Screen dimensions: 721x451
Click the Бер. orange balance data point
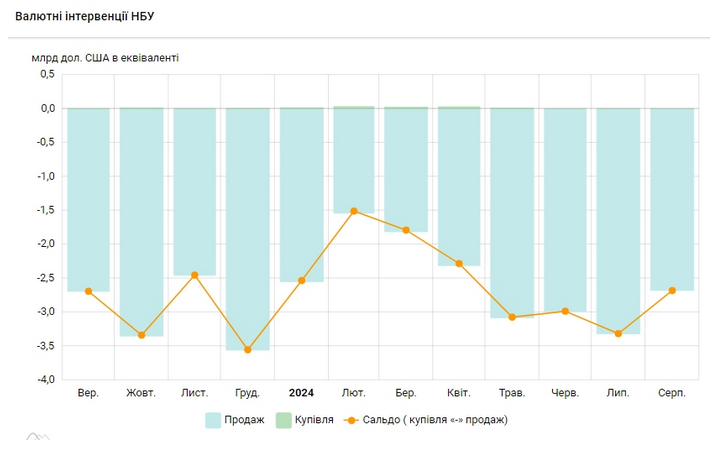tap(406, 230)
